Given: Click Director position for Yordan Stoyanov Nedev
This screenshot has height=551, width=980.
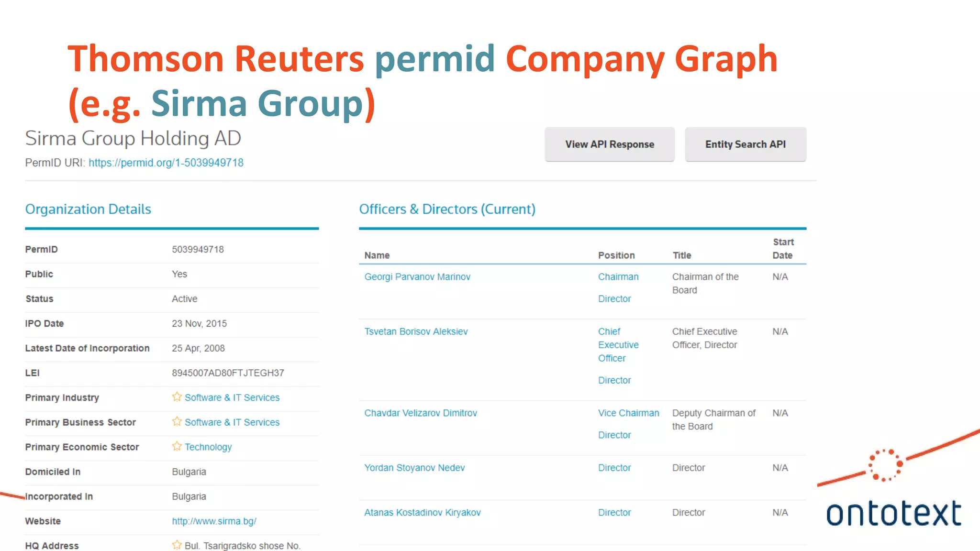Looking at the screenshot, I should [614, 468].
